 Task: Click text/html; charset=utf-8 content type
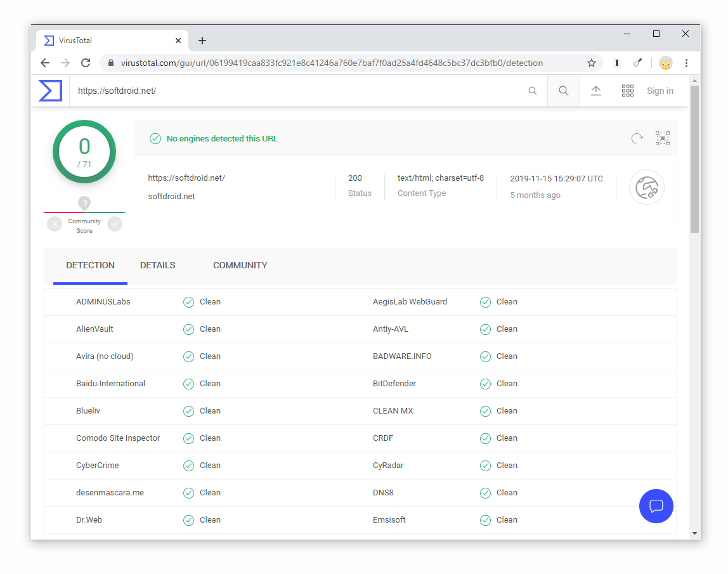pos(441,178)
